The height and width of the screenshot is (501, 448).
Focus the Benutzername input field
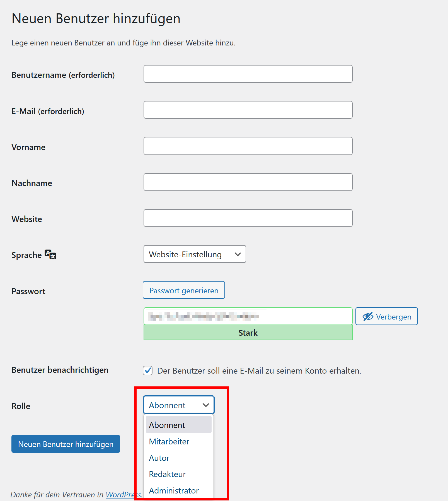248,74
